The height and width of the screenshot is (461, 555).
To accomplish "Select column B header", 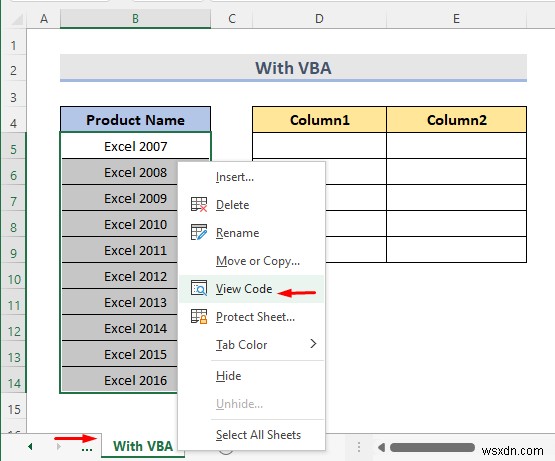I will point(135,19).
